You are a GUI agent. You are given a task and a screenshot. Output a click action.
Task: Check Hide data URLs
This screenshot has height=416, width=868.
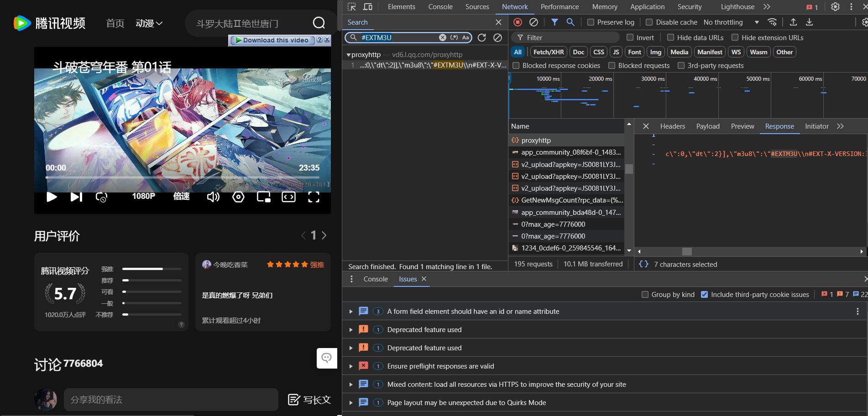(x=670, y=37)
